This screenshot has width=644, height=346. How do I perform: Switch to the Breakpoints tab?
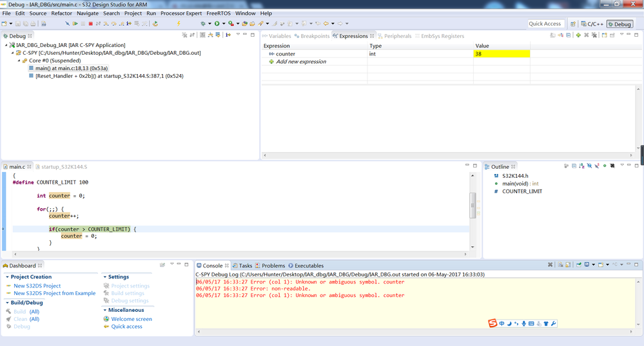click(x=312, y=36)
